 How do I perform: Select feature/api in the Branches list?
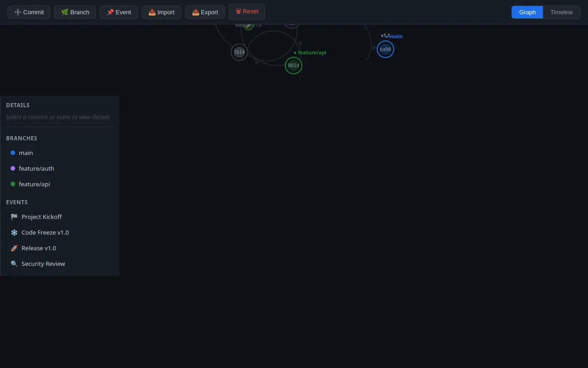click(x=60, y=184)
